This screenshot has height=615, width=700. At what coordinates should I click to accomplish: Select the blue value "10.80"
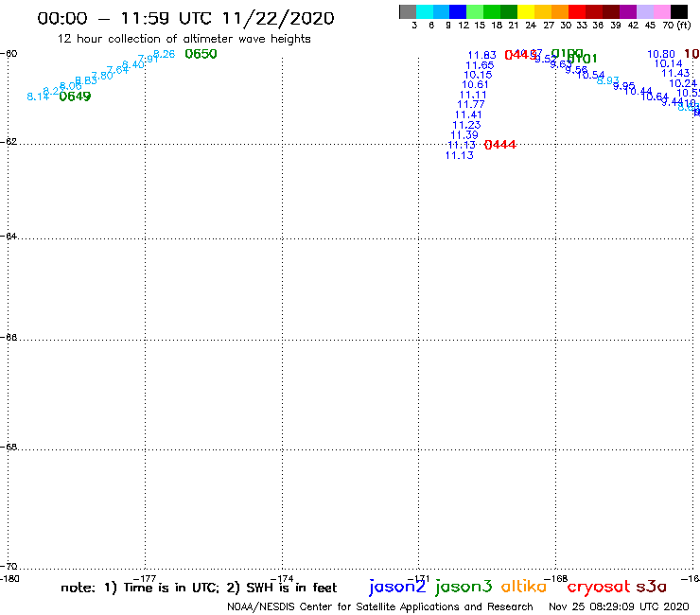tap(661, 55)
